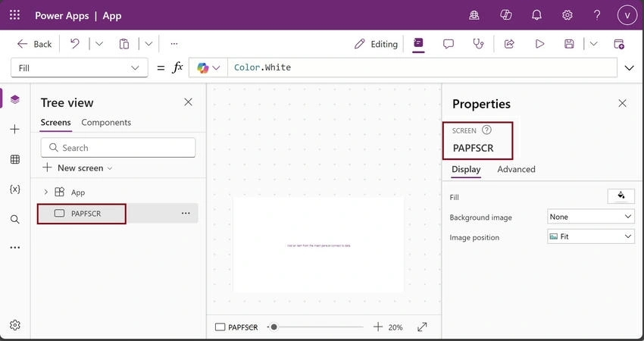Open notifications bell
644x341 pixels.
pyautogui.click(x=536, y=16)
